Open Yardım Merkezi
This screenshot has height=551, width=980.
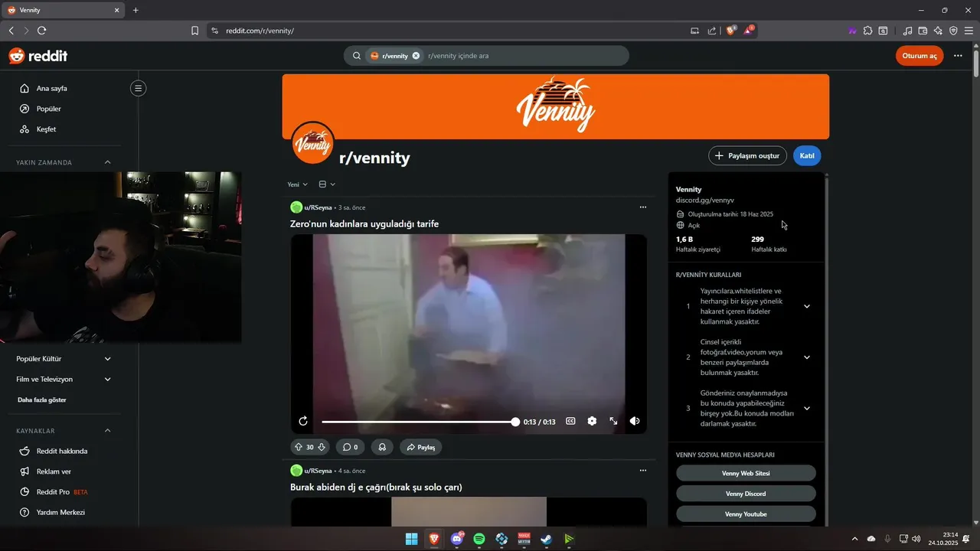tap(60, 513)
